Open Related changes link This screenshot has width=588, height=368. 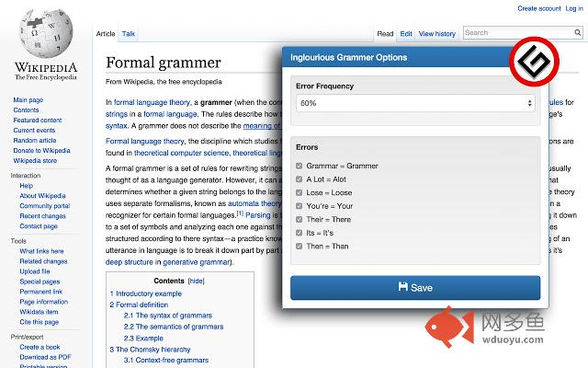[43, 261]
